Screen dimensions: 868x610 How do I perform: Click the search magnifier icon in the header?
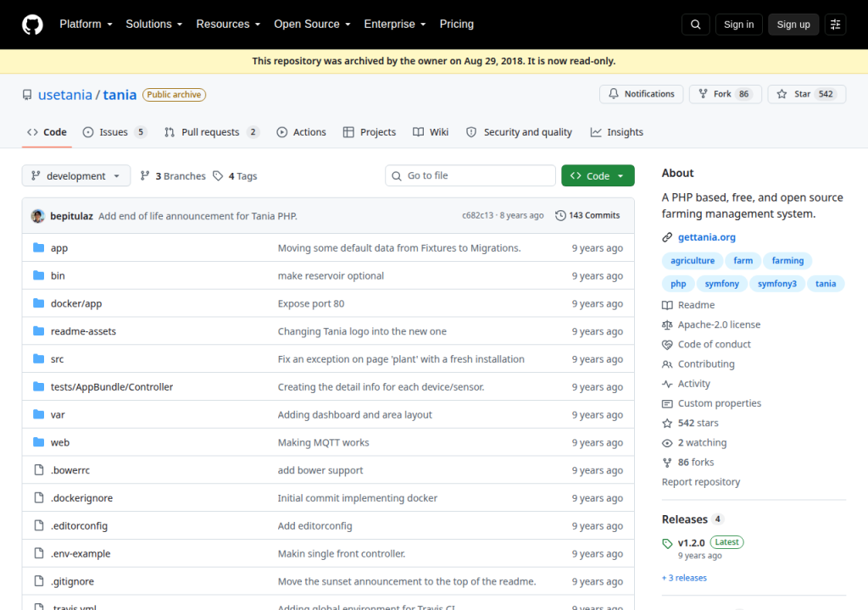(695, 25)
